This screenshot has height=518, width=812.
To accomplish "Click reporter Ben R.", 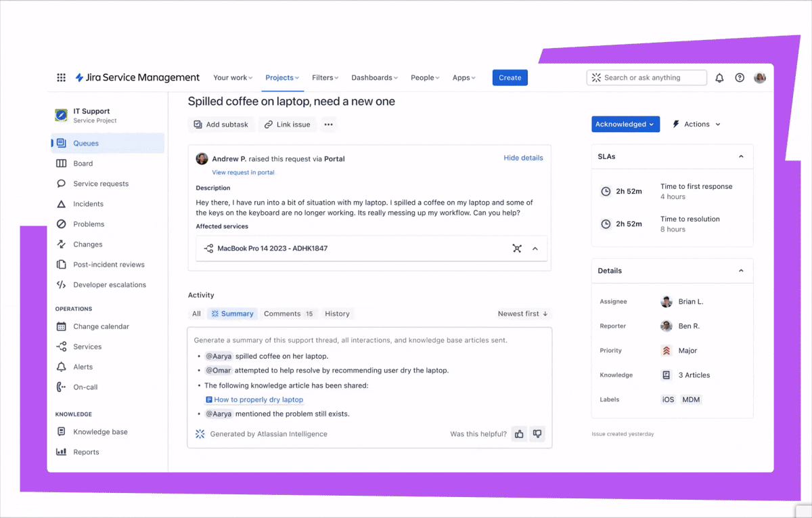I will (x=680, y=326).
